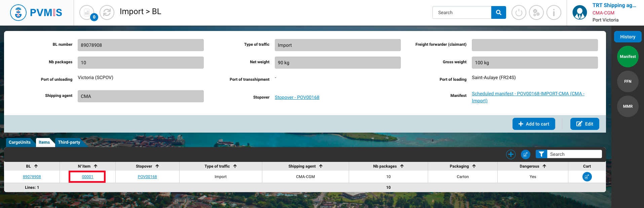Sort table by BL column arrow
The width and height of the screenshot is (644, 208).
point(36,166)
